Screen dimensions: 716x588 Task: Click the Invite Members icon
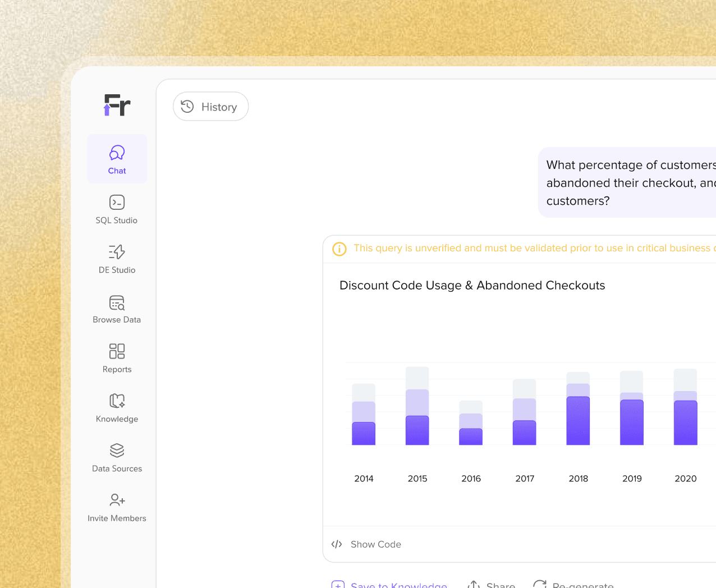[x=117, y=499]
